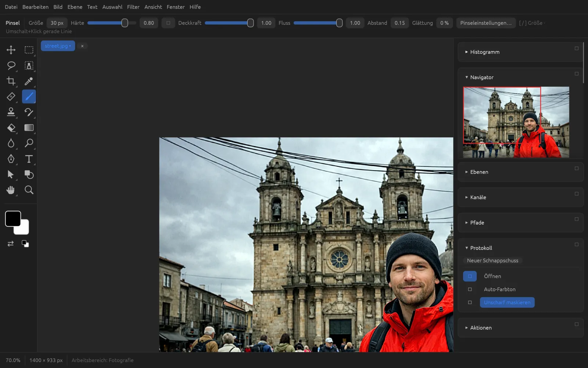
Task: Expand the Pfade panel
Action: click(x=466, y=223)
